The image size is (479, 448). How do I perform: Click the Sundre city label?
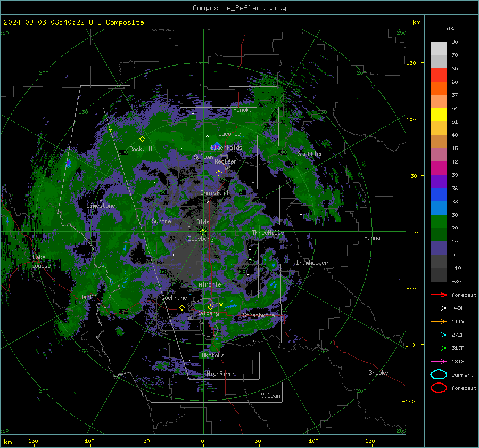[x=161, y=221]
